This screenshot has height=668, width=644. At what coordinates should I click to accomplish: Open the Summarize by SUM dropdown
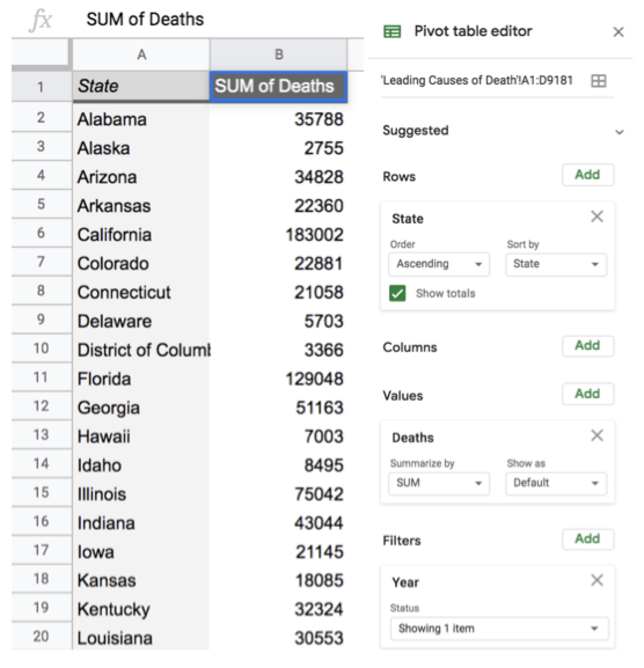(x=439, y=483)
